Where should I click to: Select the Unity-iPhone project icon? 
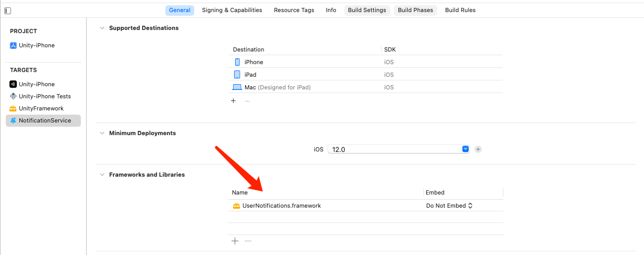tap(13, 45)
